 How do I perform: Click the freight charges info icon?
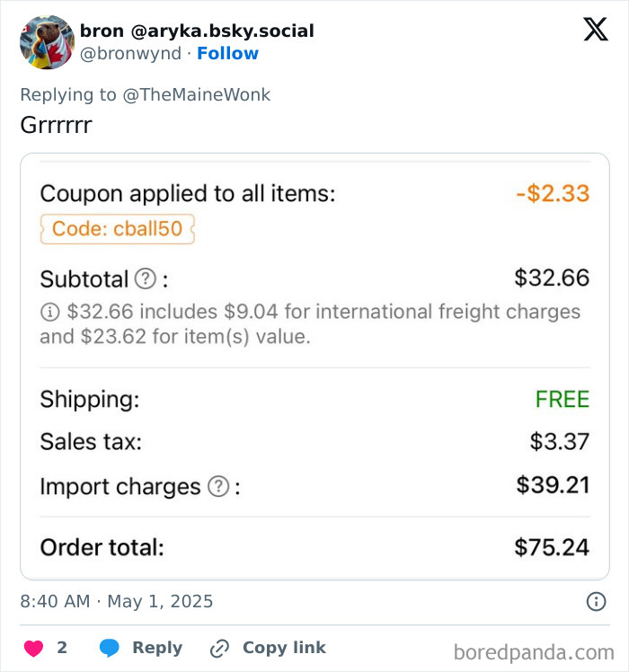49,313
